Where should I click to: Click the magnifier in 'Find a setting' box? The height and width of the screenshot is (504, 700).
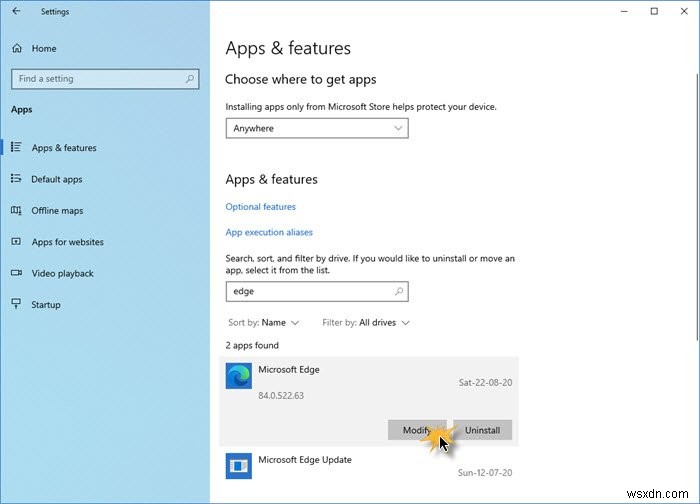pos(190,79)
